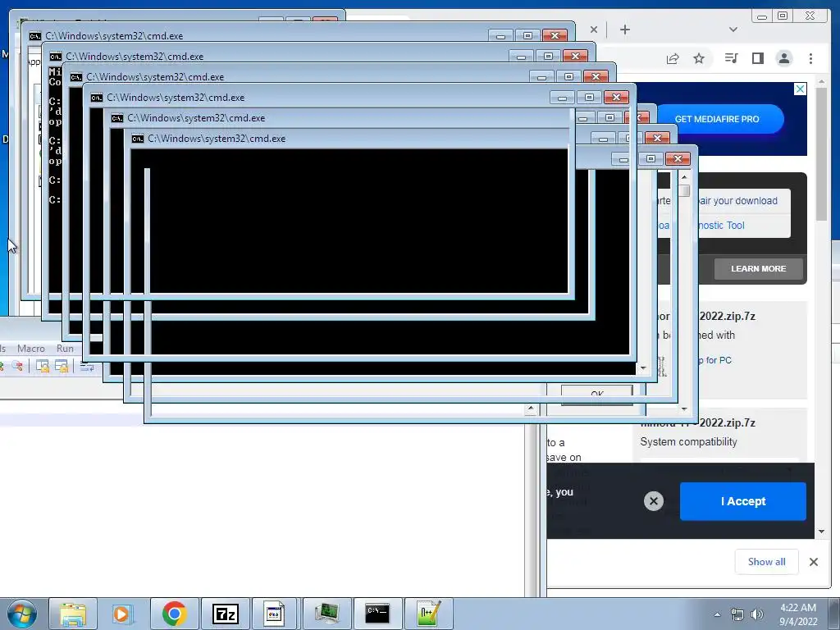The image size is (840, 630).
Task: Toggle Chrome's side panel icon
Action: pyautogui.click(x=757, y=58)
